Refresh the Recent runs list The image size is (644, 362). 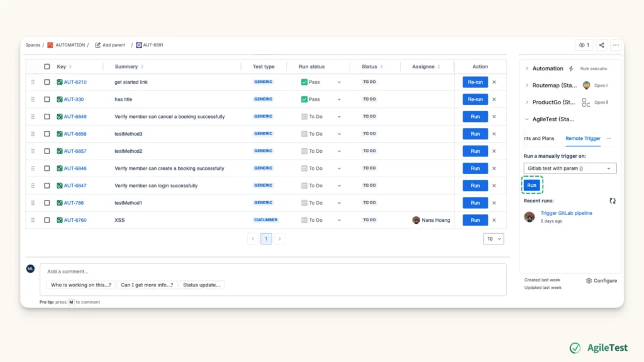pyautogui.click(x=613, y=200)
